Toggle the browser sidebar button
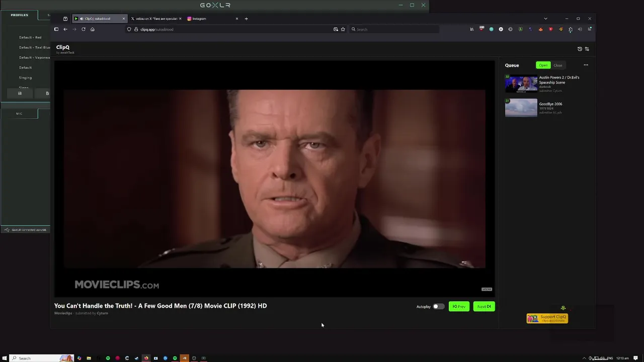This screenshot has height=362, width=644. [x=56, y=29]
